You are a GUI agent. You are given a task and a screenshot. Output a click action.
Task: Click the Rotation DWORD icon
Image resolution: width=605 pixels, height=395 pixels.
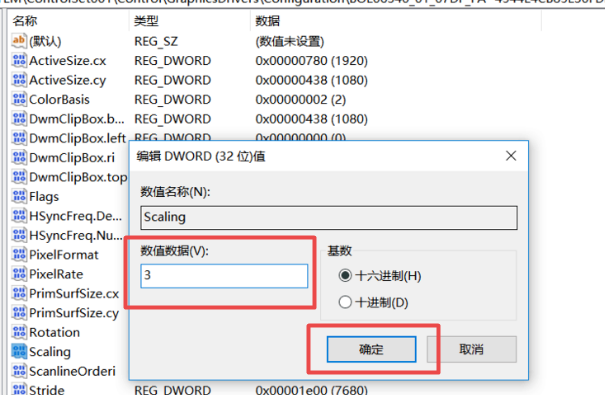(x=19, y=332)
